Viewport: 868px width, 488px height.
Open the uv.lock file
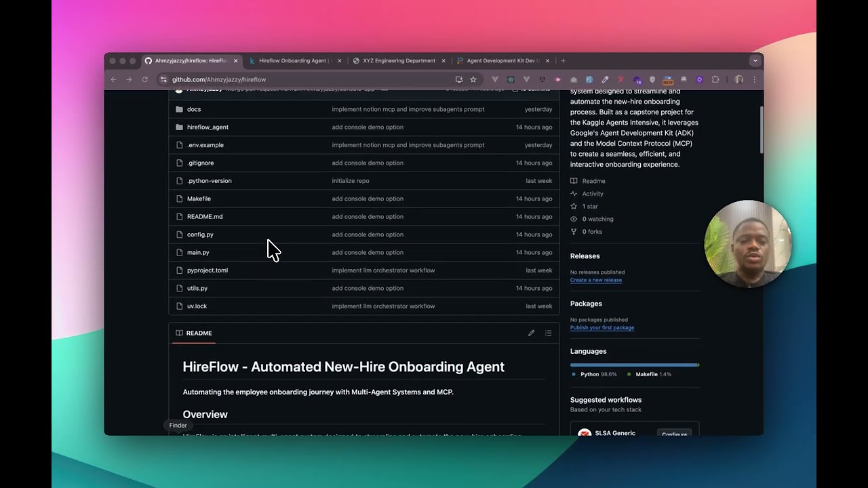197,306
